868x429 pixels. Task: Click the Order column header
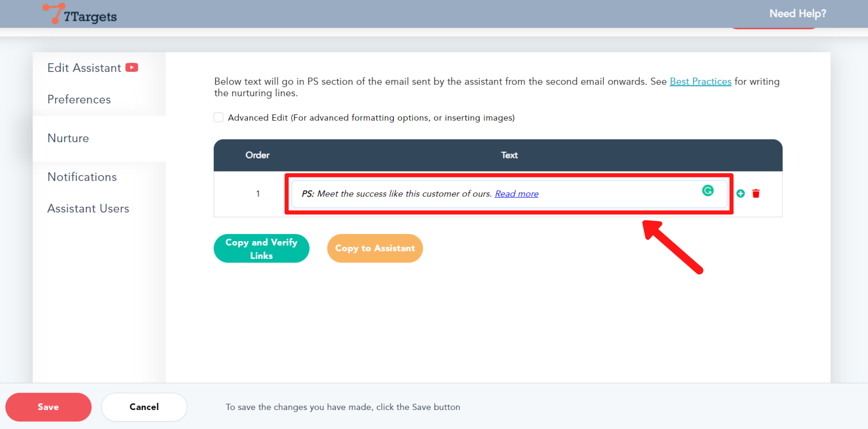[257, 155]
